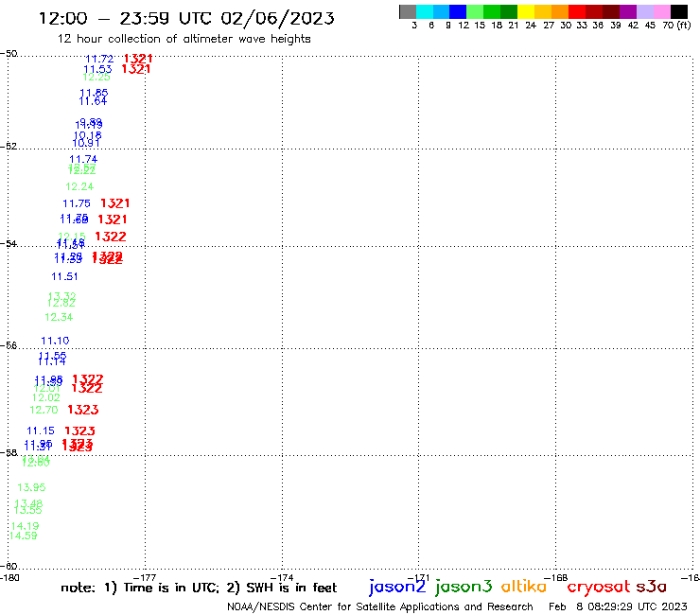Click the latitude axis label -58
The image size is (700, 615).
[9, 452]
